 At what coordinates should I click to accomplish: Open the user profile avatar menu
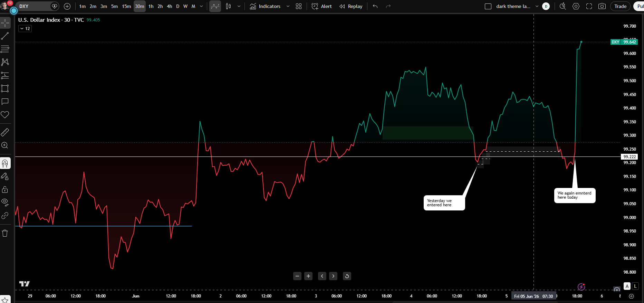[5, 6]
